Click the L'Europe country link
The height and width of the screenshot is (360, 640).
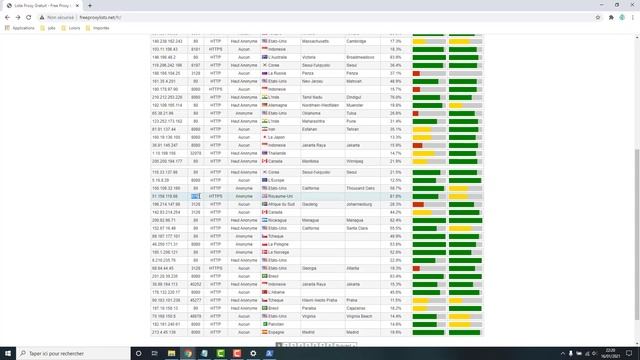[x=276, y=180]
